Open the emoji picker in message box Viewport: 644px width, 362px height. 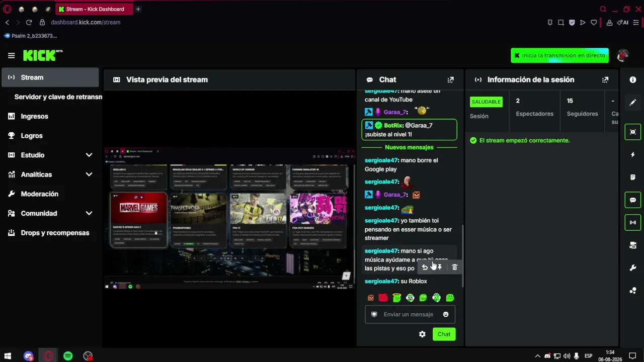coord(446,314)
